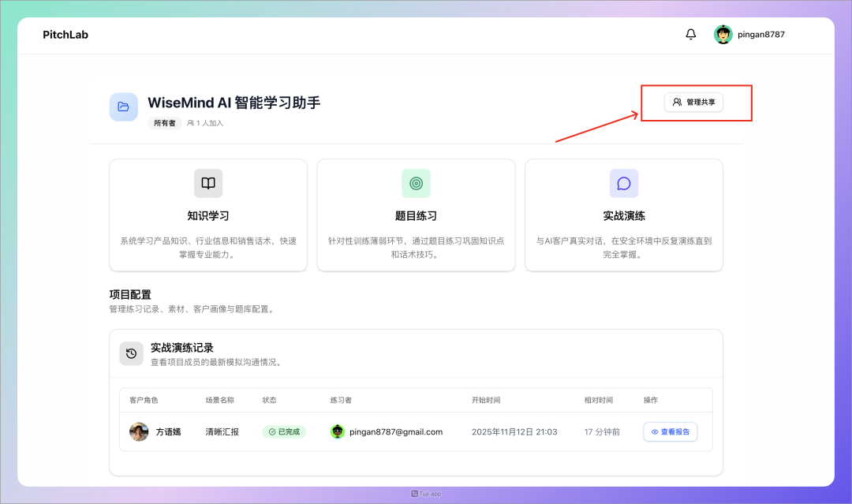Viewport: 852px width, 504px height.
Task: Click the pingan8787@gmail.com cell
Action: [396, 431]
